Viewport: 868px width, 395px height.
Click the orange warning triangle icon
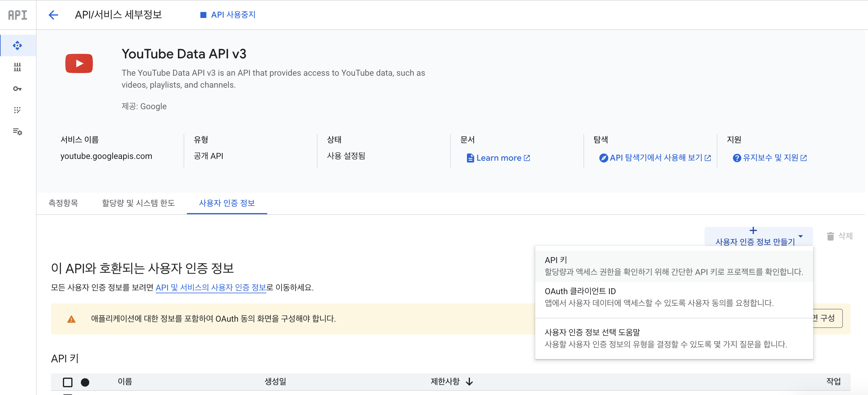click(x=71, y=319)
